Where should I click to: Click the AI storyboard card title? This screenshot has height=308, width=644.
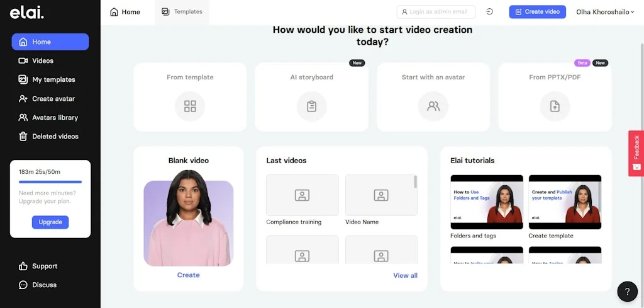[x=311, y=77]
